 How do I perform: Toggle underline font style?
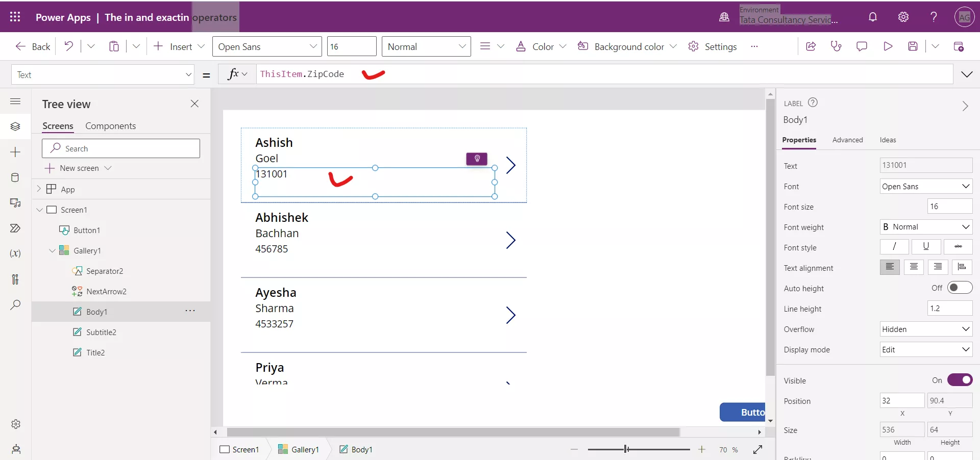pos(926,247)
